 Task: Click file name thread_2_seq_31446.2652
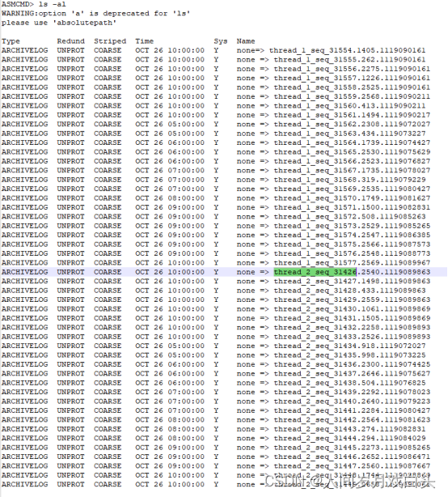352,457
